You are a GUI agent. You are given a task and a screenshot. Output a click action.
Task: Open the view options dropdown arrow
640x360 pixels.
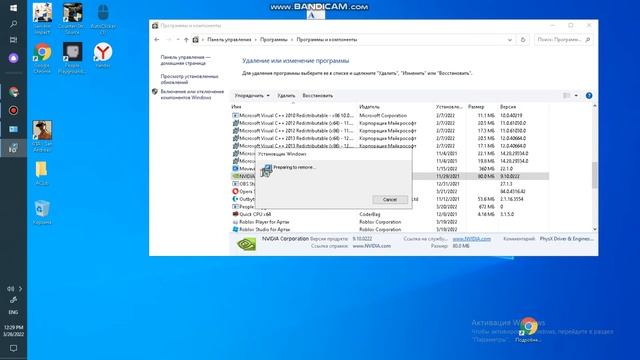pyautogui.click(x=576, y=96)
